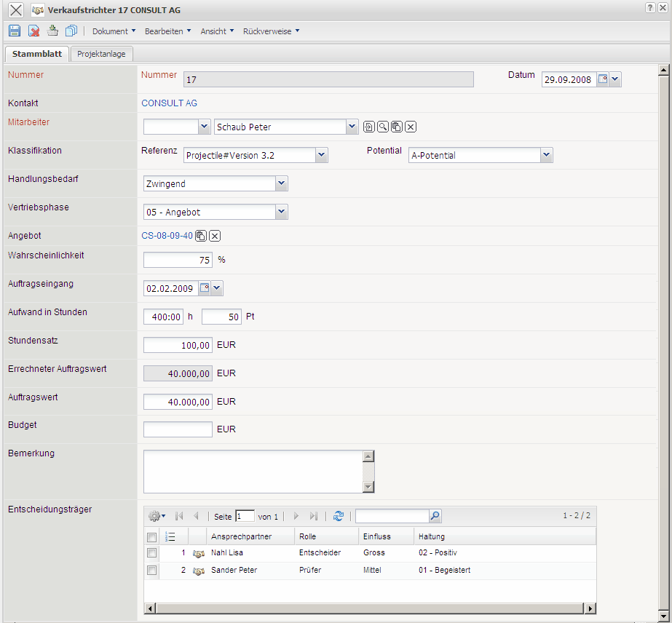Open the Vertriebsphase dropdown showing 05 - Angebot
The height and width of the screenshot is (623, 672).
coord(282,213)
